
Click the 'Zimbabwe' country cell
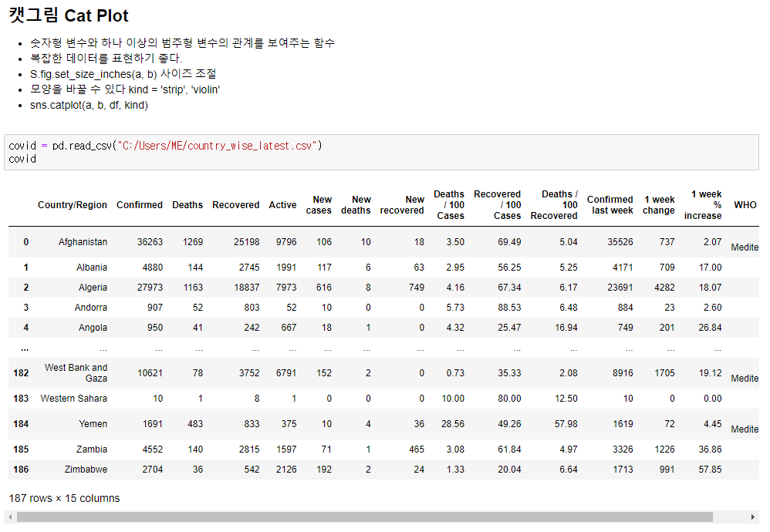86,470
